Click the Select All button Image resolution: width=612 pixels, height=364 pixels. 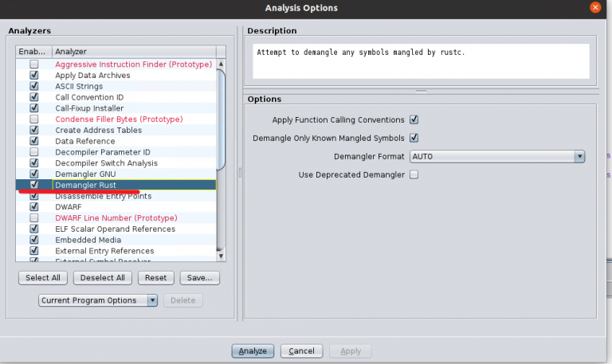coord(43,278)
